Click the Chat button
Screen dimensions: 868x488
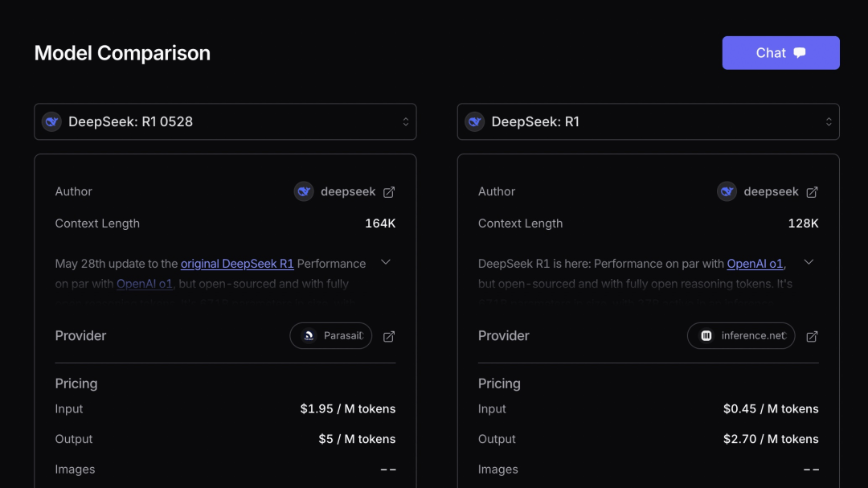point(780,53)
